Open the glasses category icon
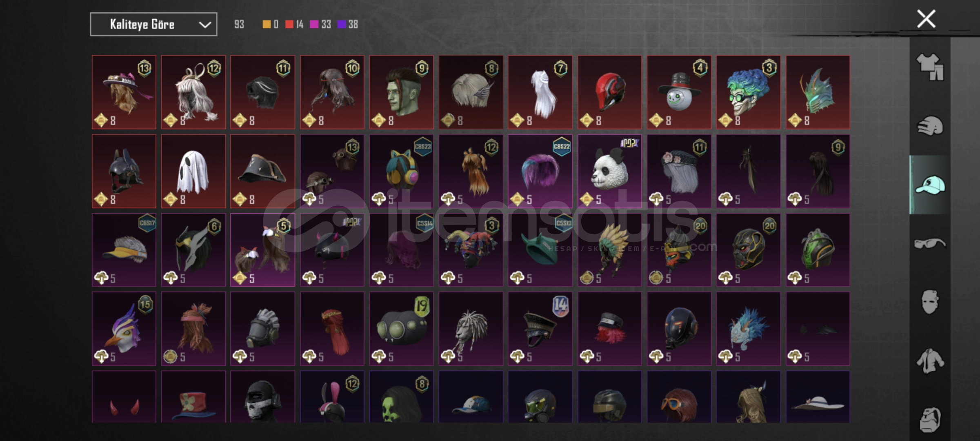Screen dimensions: 980x441 [930, 244]
